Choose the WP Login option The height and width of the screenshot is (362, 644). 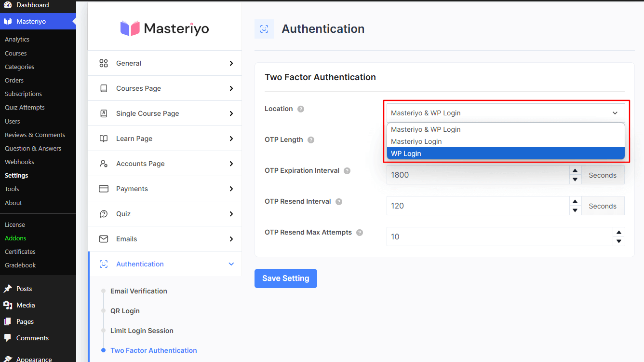point(506,153)
